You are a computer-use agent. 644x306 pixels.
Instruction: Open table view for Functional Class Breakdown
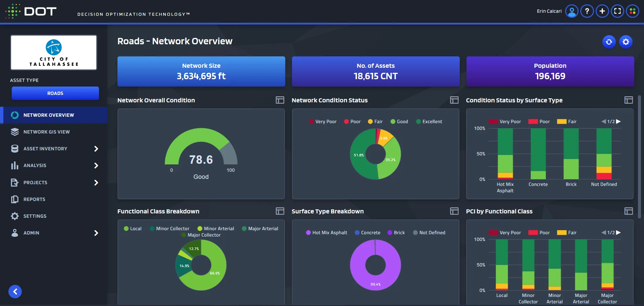[x=280, y=211]
